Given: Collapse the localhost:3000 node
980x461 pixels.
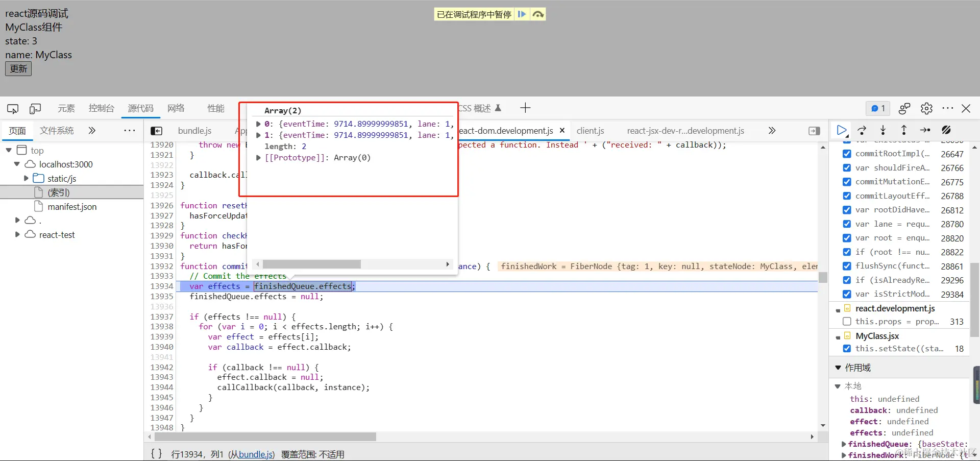Looking at the screenshot, I should tap(17, 164).
